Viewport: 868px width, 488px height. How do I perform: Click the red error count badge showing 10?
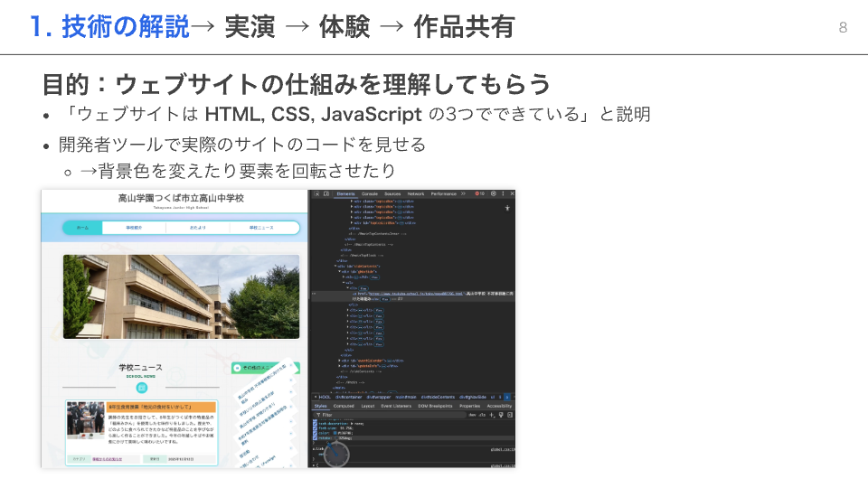(x=480, y=193)
